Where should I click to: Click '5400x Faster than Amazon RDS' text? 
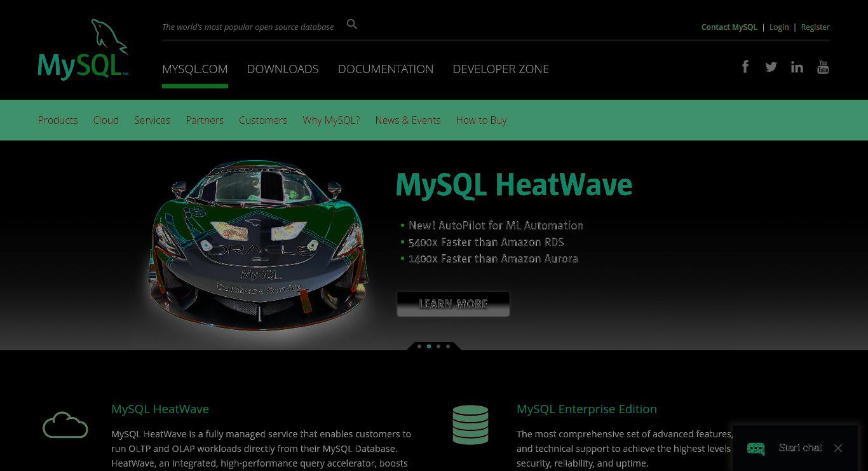pyautogui.click(x=486, y=242)
